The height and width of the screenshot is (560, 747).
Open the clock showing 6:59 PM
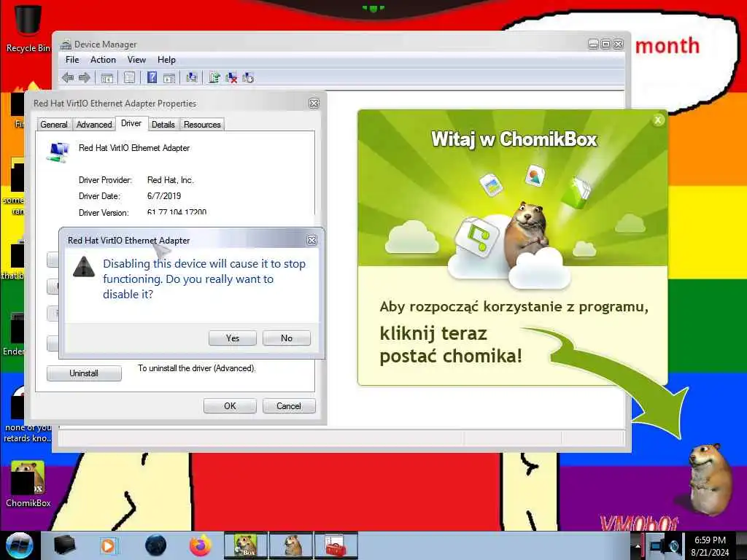(710, 545)
